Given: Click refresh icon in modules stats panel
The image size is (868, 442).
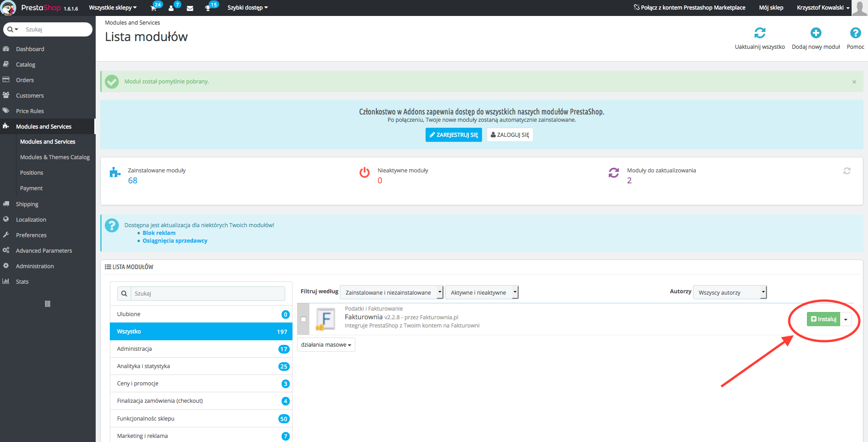Looking at the screenshot, I should click(x=847, y=171).
